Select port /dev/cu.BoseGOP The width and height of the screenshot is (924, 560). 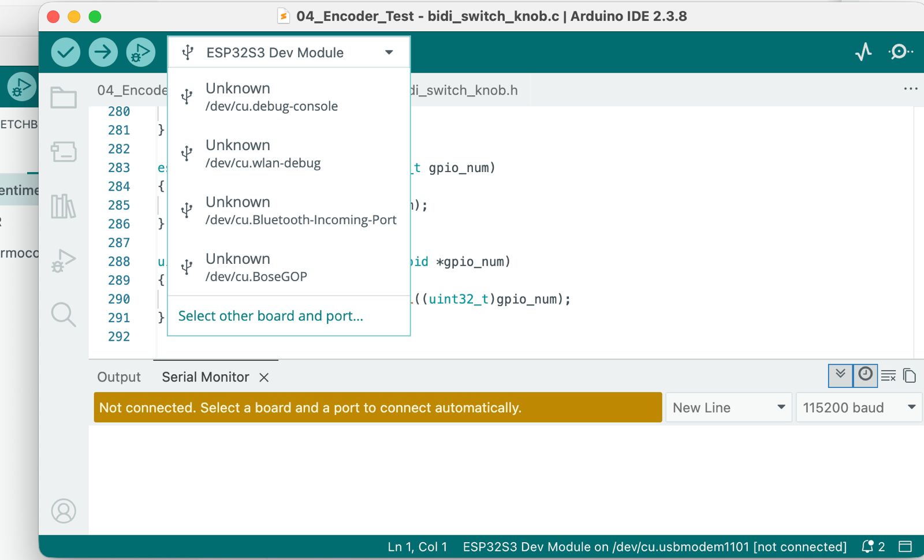coord(289,267)
